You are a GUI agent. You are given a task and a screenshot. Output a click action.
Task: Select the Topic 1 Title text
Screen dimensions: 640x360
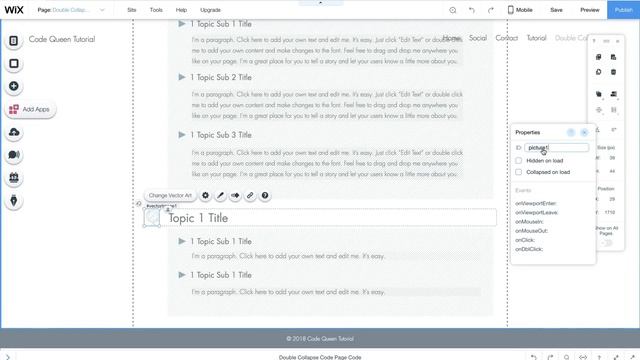tap(198, 218)
